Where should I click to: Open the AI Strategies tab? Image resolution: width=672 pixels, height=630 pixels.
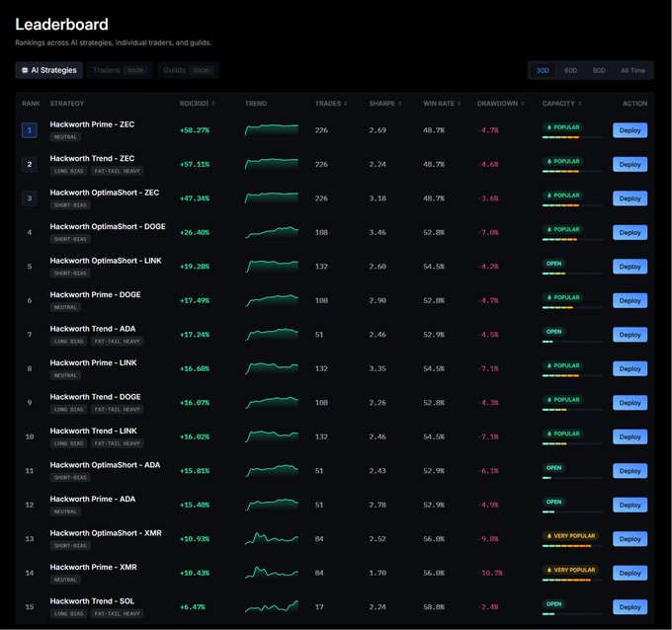tap(48, 70)
